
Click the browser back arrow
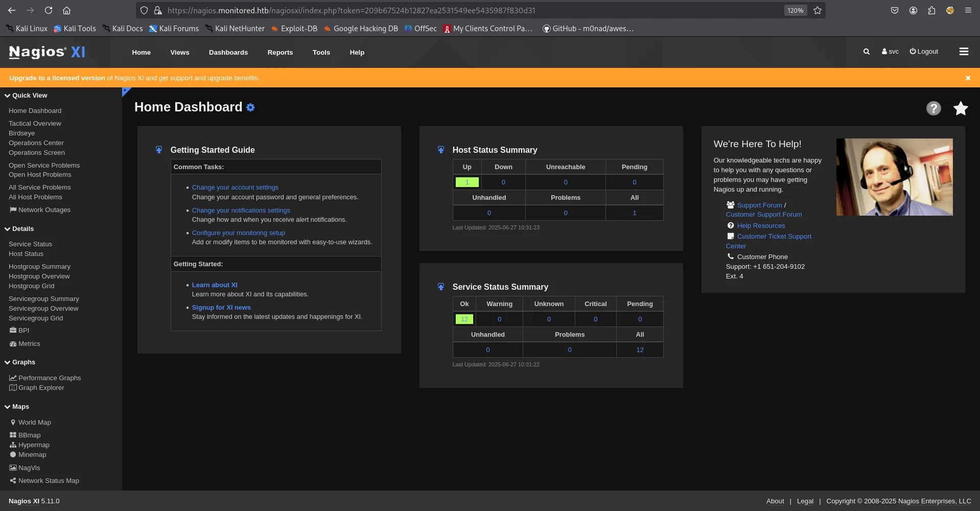12,10
